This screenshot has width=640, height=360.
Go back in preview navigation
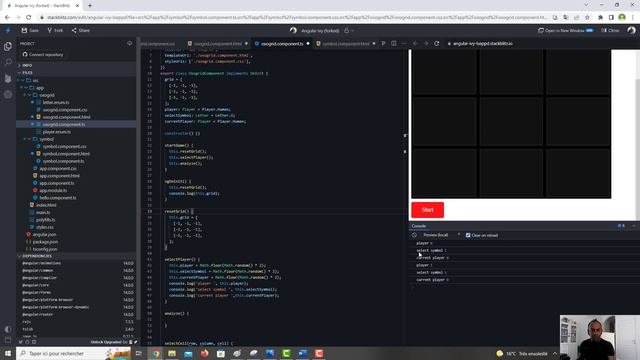coord(415,43)
